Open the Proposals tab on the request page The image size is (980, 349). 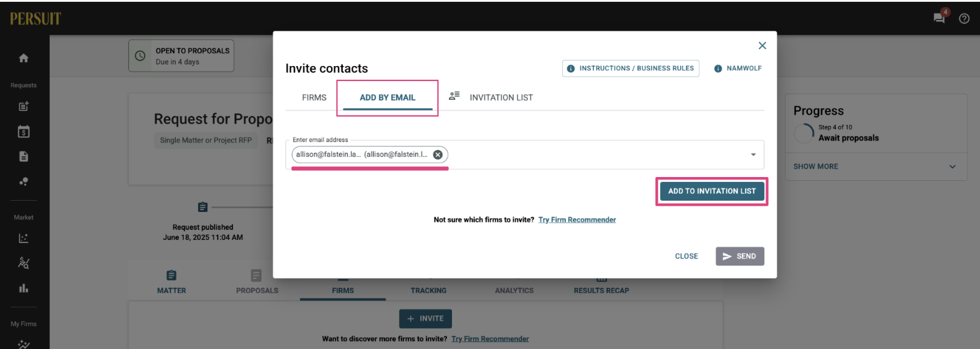coord(257,282)
